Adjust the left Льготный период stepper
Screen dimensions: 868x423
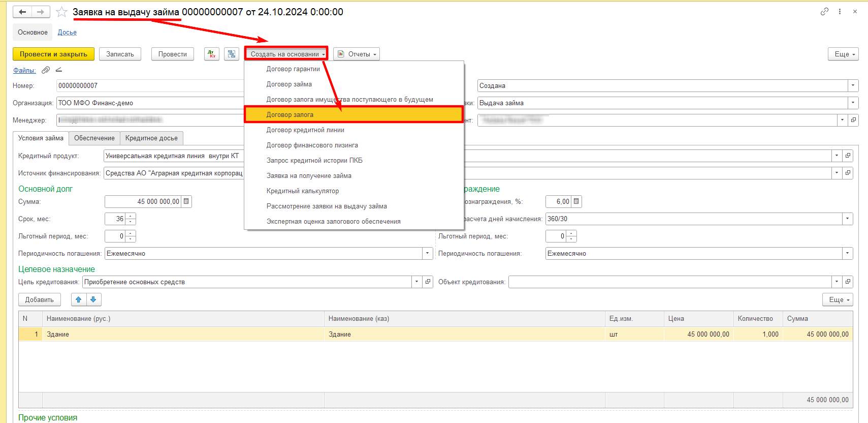click(131, 236)
